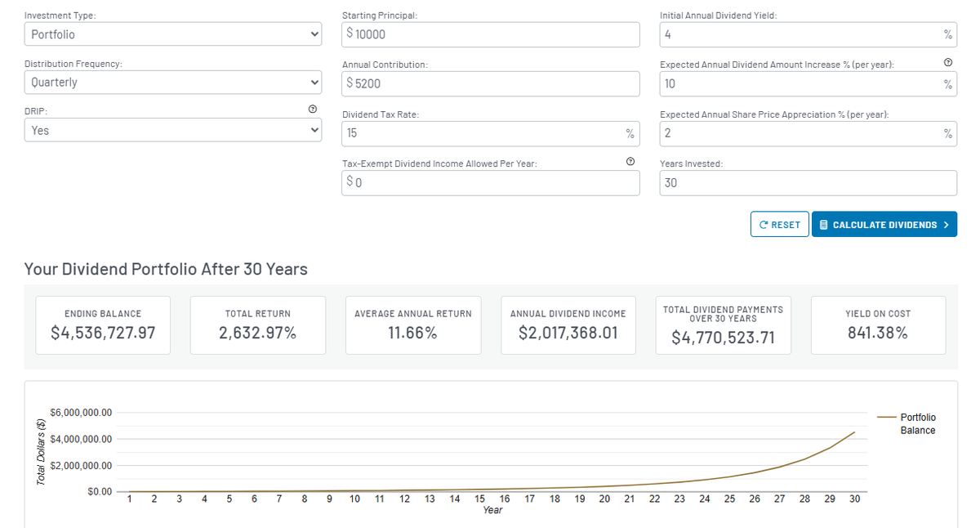Click the Years Invested input field

click(x=808, y=182)
